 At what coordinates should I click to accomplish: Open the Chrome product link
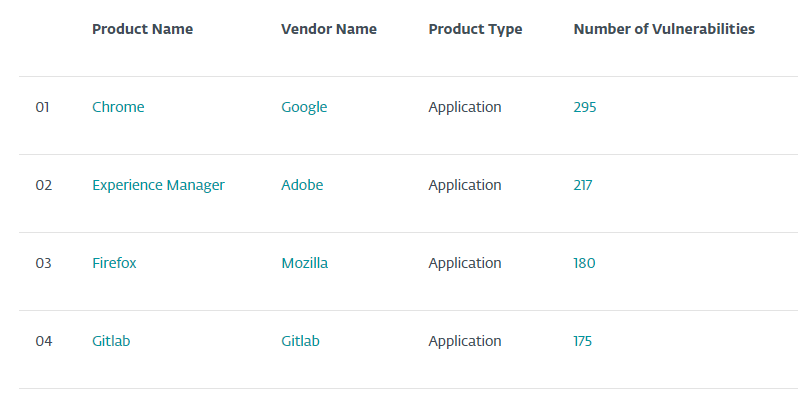tap(118, 107)
